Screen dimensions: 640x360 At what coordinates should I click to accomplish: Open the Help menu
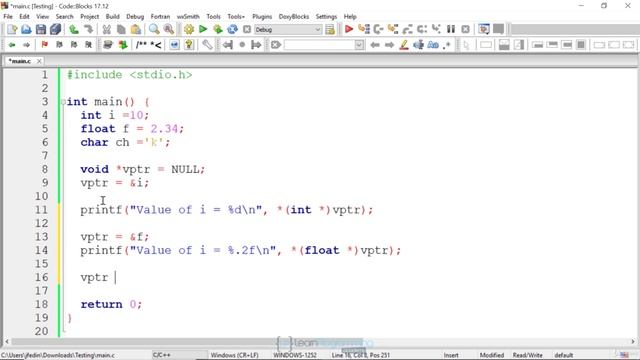(x=350, y=17)
